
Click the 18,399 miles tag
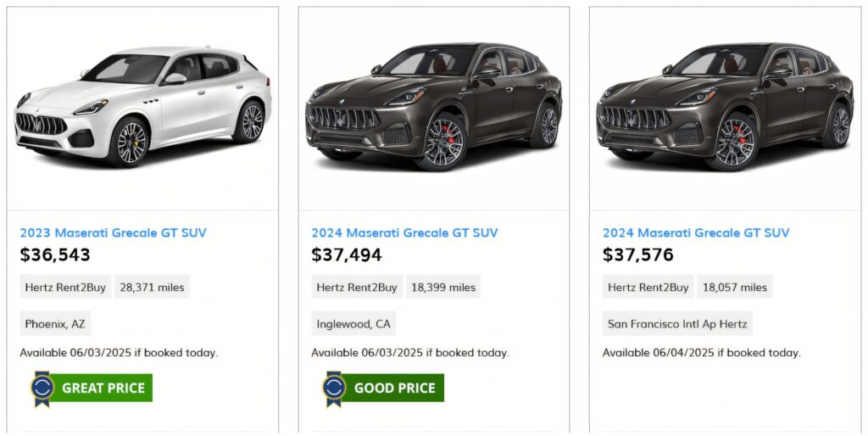pos(443,288)
